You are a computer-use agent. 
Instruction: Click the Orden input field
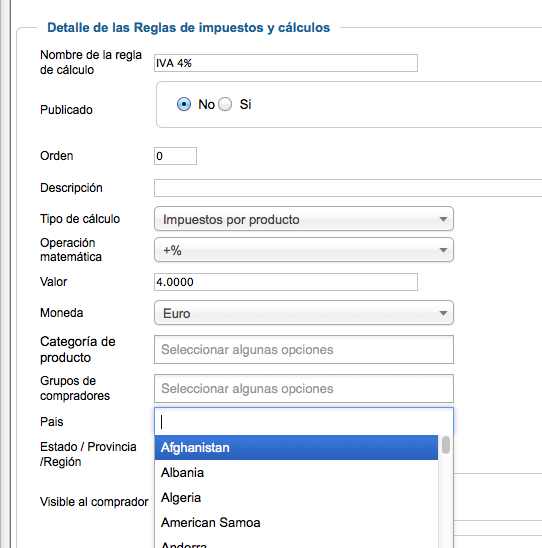point(175,156)
